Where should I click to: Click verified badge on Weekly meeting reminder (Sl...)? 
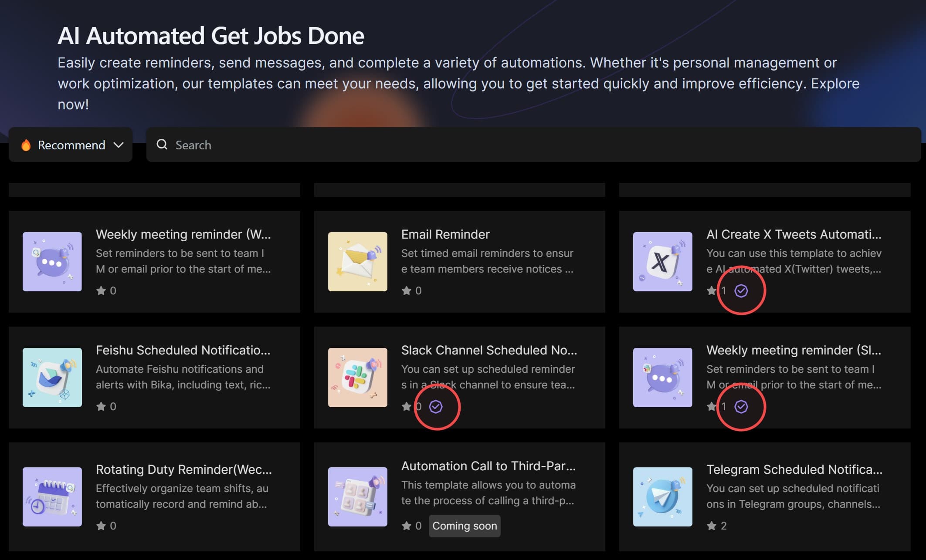tap(741, 406)
